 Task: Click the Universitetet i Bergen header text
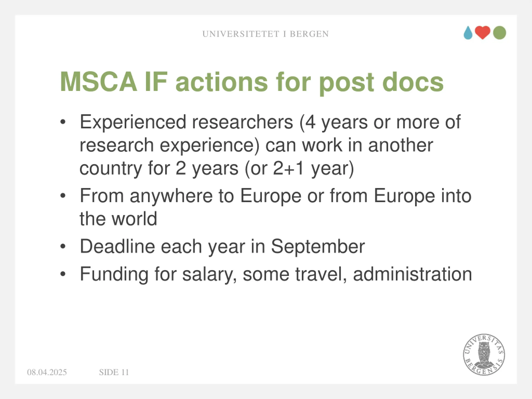tap(266, 34)
